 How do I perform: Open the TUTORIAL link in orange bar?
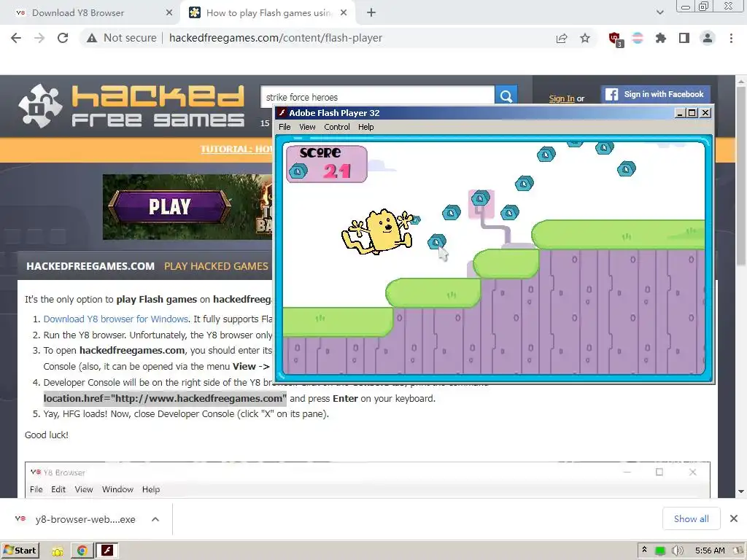237,149
